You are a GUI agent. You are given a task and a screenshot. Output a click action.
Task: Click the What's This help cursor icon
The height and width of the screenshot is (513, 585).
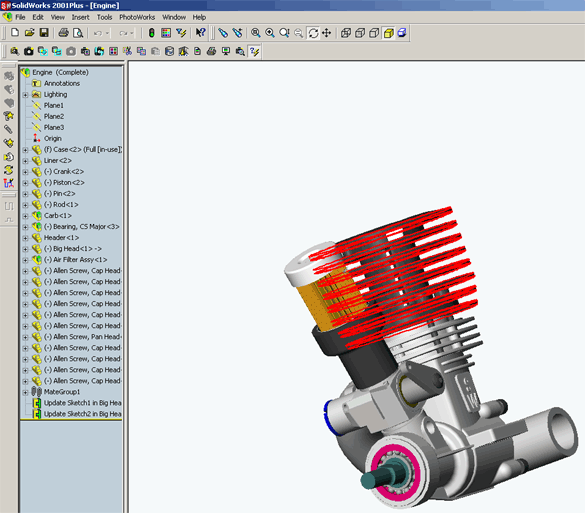(x=200, y=33)
